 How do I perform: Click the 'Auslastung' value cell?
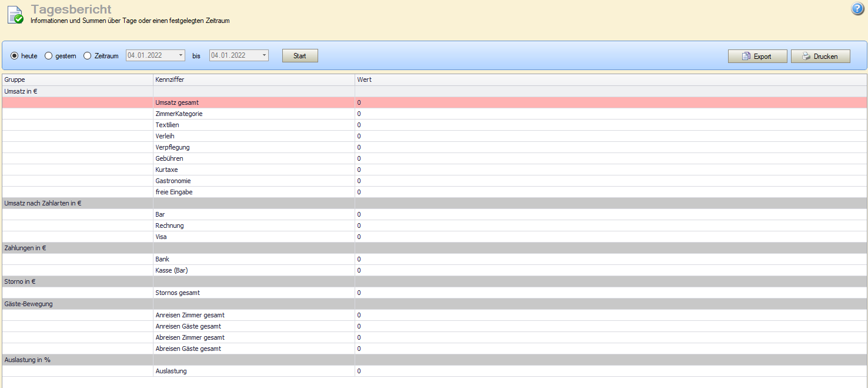[x=359, y=371]
